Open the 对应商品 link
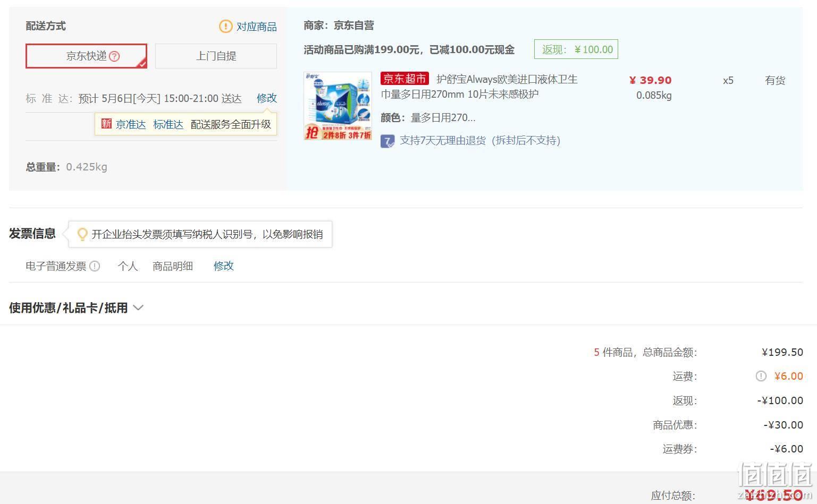The width and height of the screenshot is (817, 504). (256, 27)
